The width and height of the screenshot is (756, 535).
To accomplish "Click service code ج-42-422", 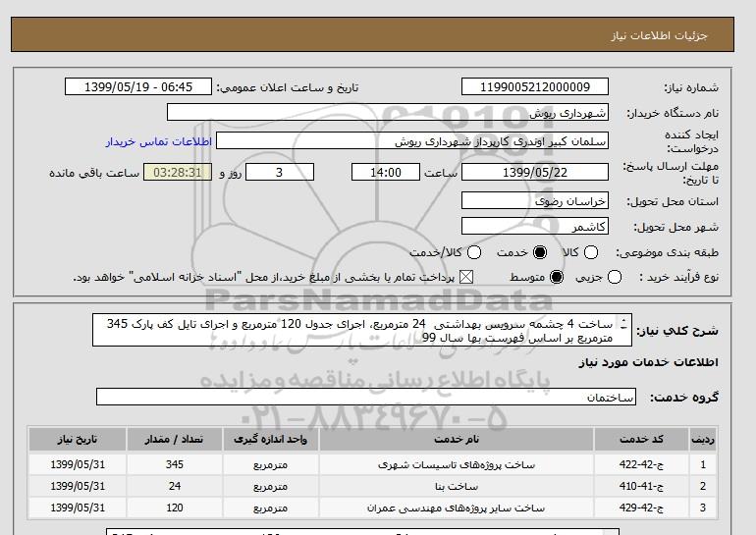I will pos(642,464).
